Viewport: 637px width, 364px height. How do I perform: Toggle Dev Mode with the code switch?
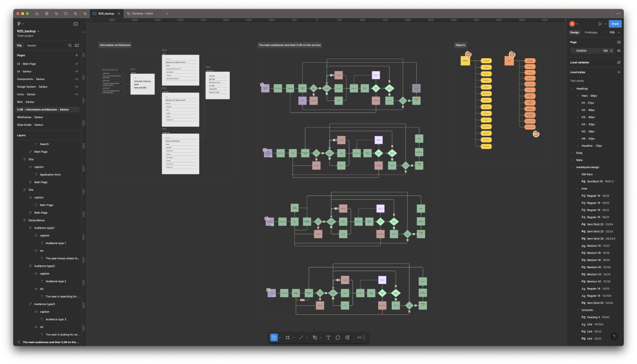point(359,337)
